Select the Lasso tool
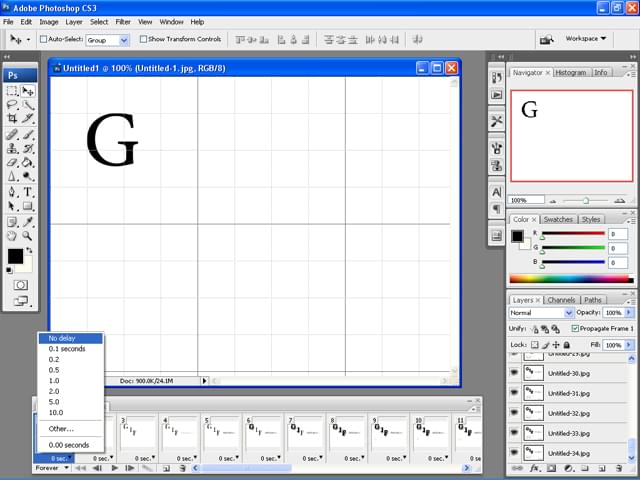Viewport: 640px width, 480px height. (x=12, y=105)
